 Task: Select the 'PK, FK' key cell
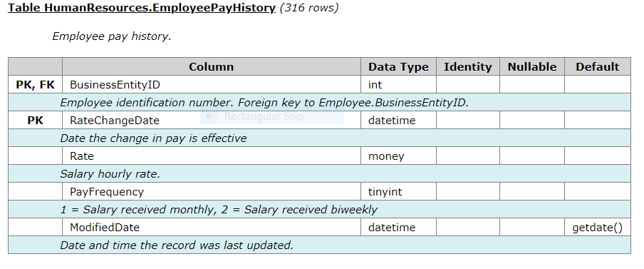36,85
